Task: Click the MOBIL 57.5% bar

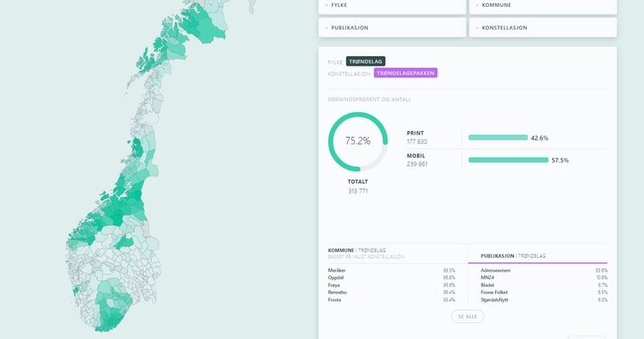Action: click(509, 160)
